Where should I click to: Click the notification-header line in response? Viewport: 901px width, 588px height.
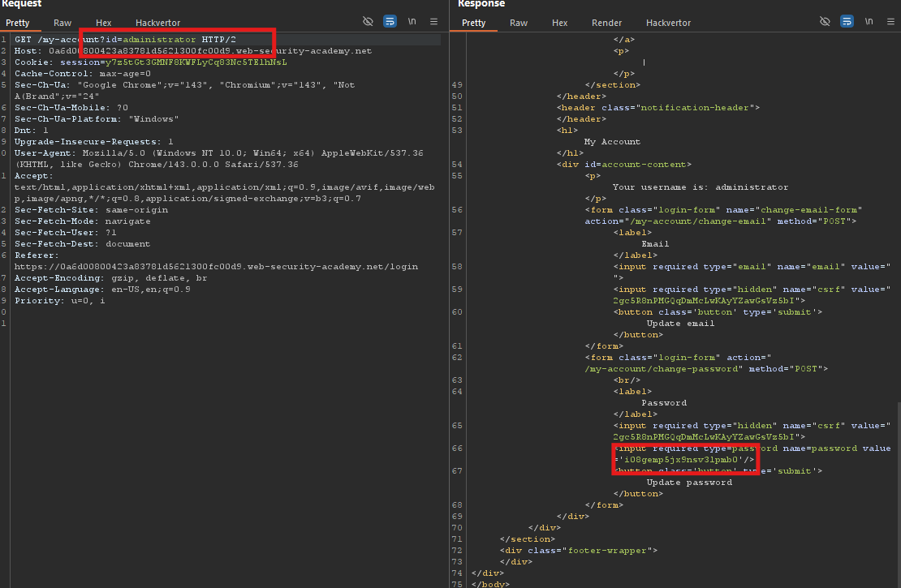click(658, 108)
